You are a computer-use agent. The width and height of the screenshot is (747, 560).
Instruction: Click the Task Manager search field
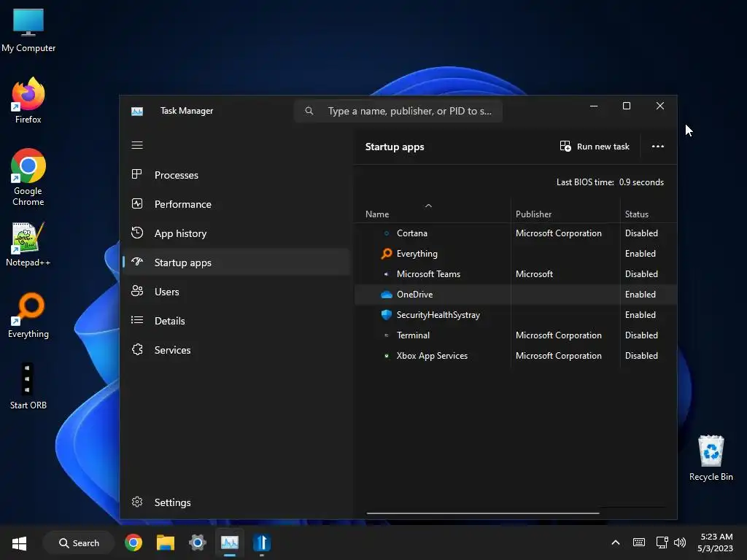pyautogui.click(x=398, y=111)
